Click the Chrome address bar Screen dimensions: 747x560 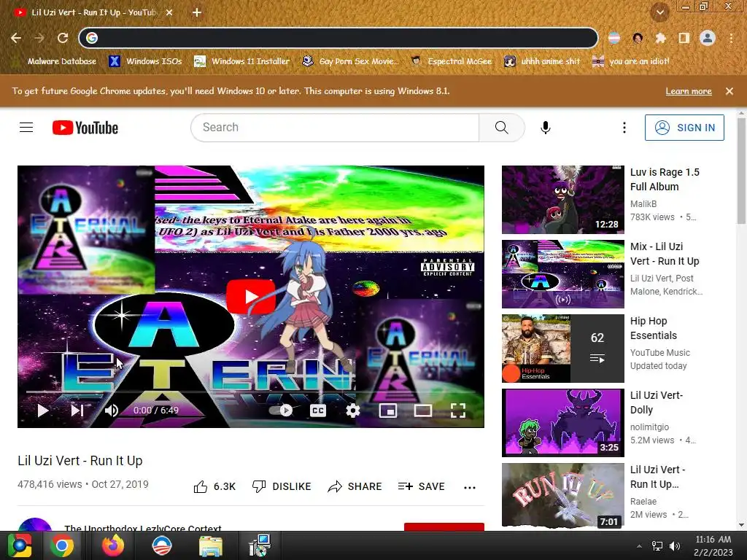(x=338, y=38)
